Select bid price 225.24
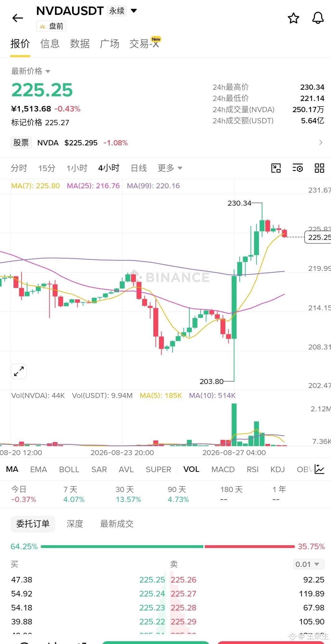 click(x=152, y=594)
